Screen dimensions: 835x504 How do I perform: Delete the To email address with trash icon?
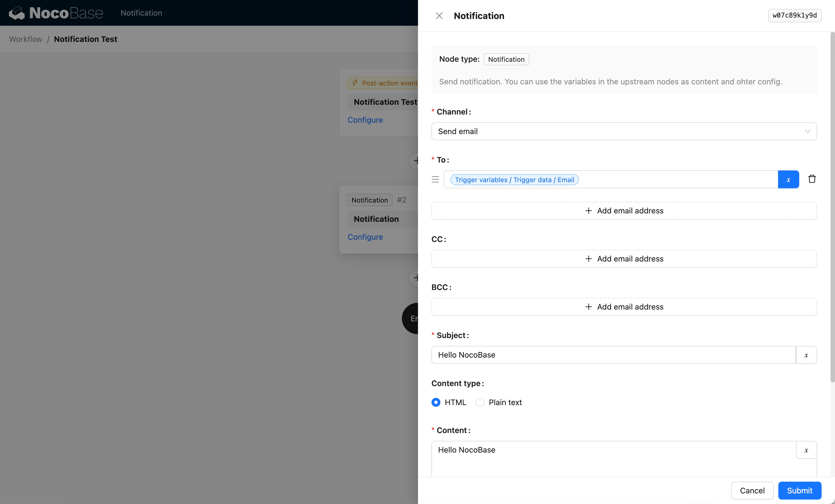point(812,179)
